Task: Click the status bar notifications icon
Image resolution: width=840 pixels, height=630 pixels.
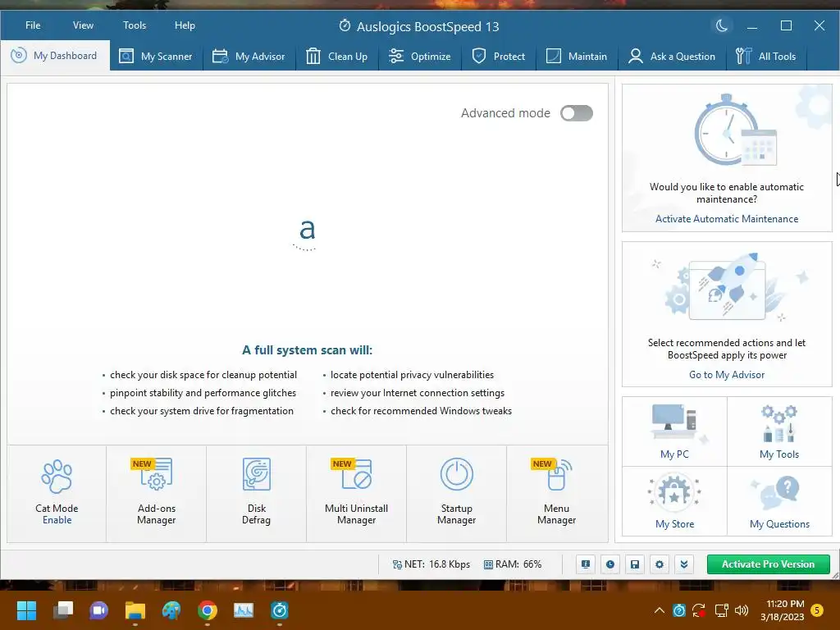Action: (x=586, y=564)
